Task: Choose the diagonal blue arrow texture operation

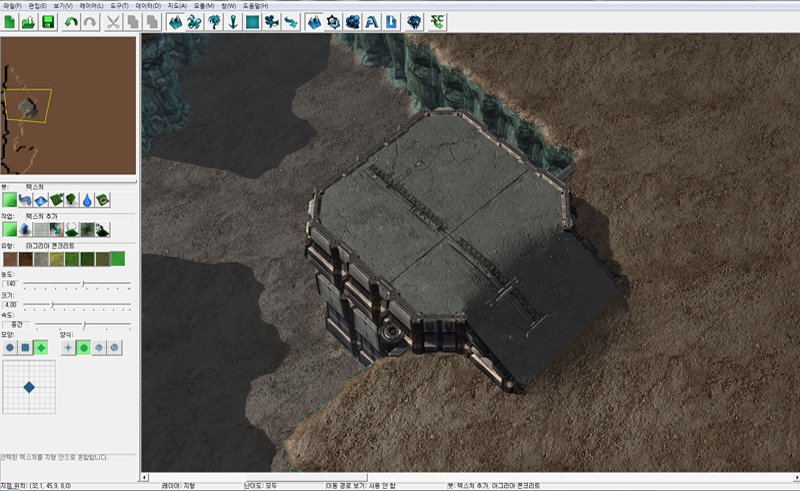Action: tap(56, 230)
